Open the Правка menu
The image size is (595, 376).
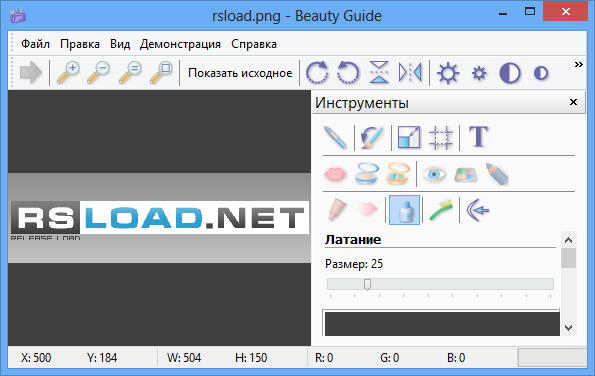tap(80, 44)
